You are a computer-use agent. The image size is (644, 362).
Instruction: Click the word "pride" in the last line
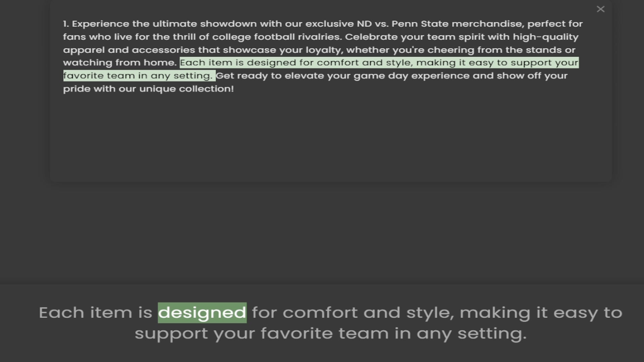point(76,89)
